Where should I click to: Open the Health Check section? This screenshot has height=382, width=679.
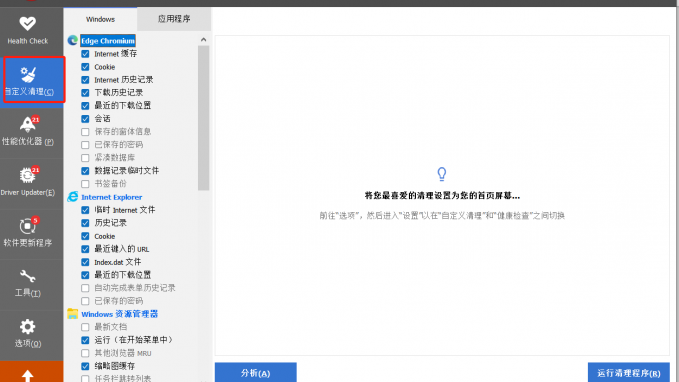point(28,30)
